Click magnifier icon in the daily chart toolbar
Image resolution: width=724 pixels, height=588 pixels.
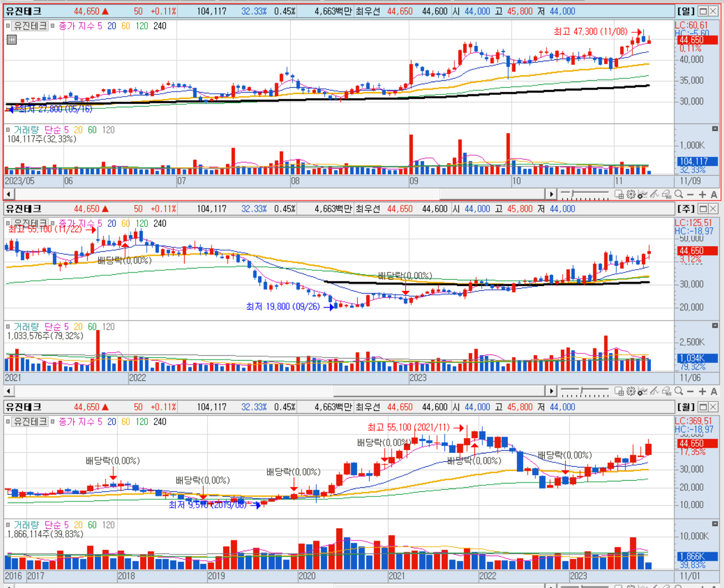[x=678, y=194]
